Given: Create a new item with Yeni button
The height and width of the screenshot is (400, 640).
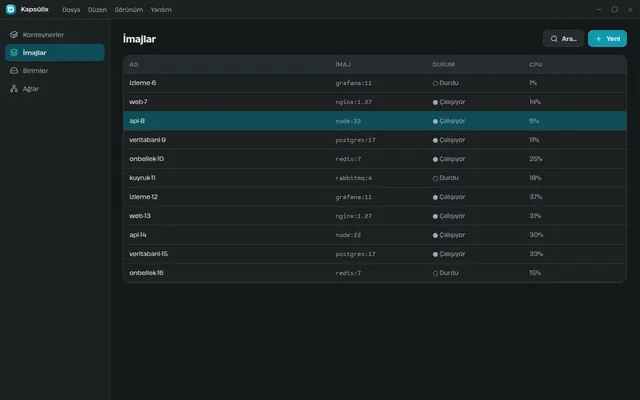Looking at the screenshot, I should coord(607,39).
